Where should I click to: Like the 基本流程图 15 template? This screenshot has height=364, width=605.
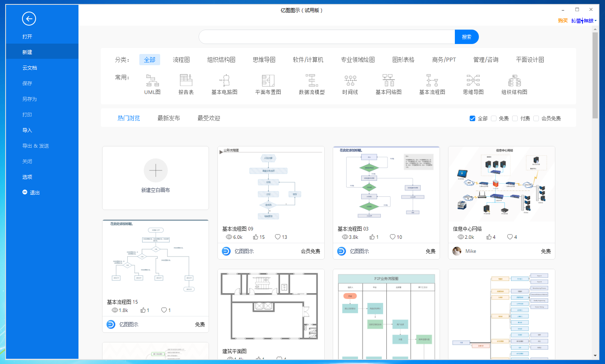coord(143,310)
